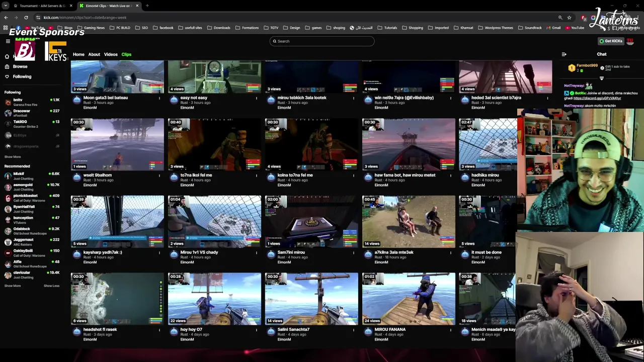Open options menu for 'hoy hoy O7' clip
Image resolution: width=644 pixels, height=362 pixels.
click(x=257, y=330)
